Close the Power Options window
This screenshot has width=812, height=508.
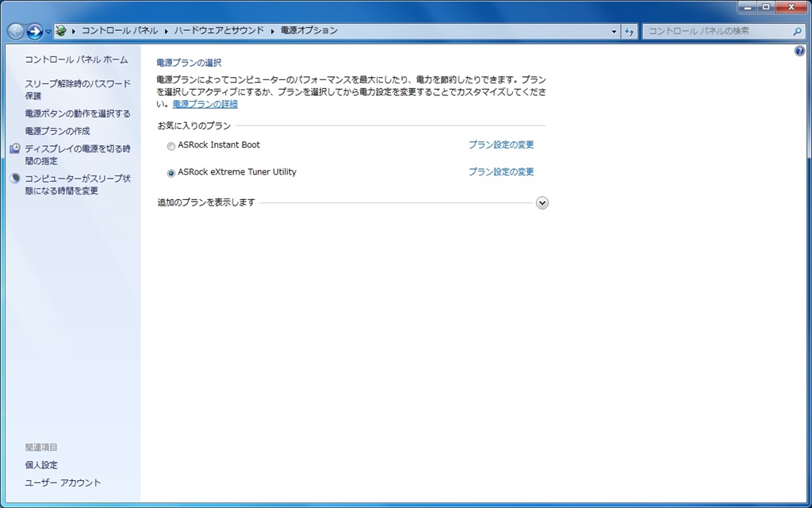click(x=792, y=7)
